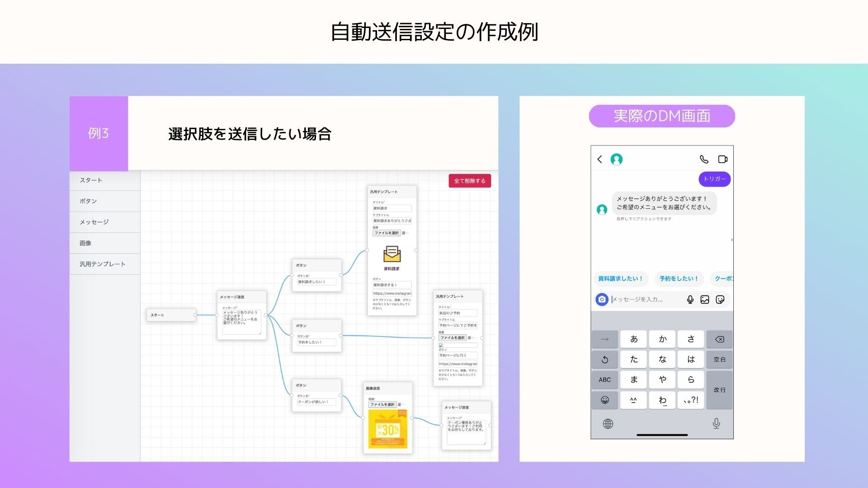Tap the 資料請求したい！ quick reply
The image size is (868, 488).
620,279
